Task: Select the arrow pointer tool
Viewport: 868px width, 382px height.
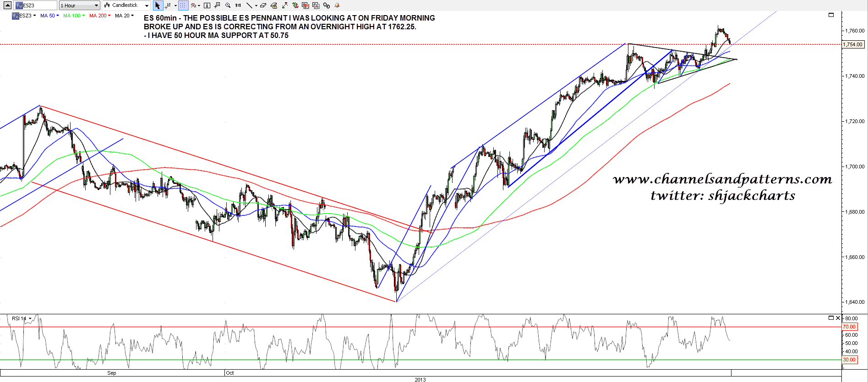Action: point(158,5)
